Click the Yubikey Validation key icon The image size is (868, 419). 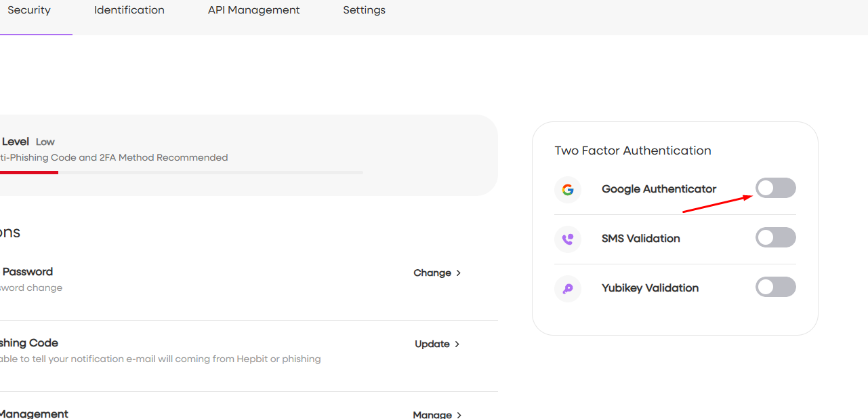(568, 288)
